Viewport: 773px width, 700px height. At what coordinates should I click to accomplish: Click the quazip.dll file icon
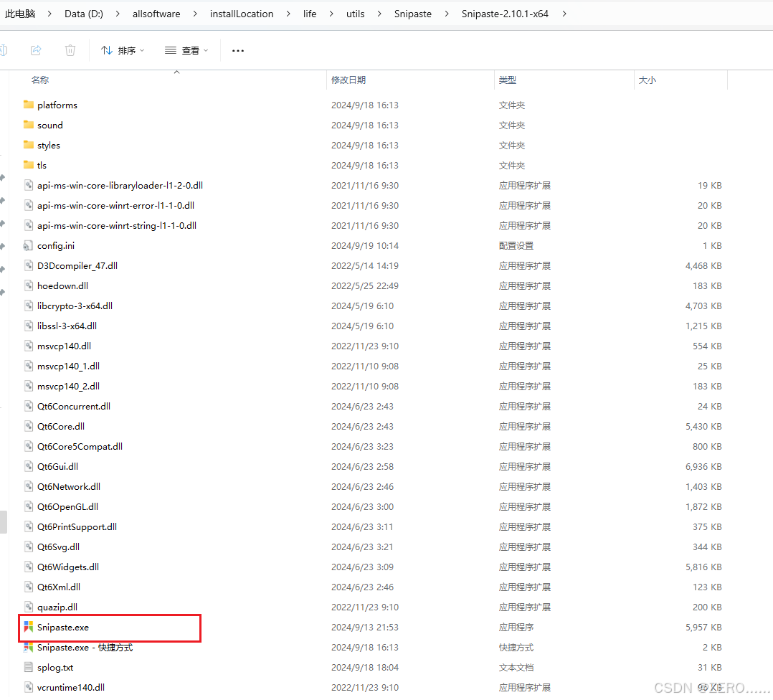pyautogui.click(x=29, y=607)
